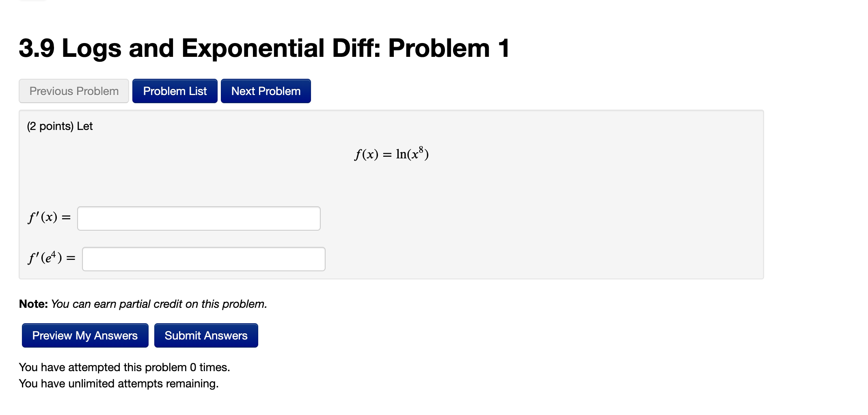The width and height of the screenshot is (868, 415).
Task: Click 'You have attempted this problem 0 times'
Action: [125, 367]
